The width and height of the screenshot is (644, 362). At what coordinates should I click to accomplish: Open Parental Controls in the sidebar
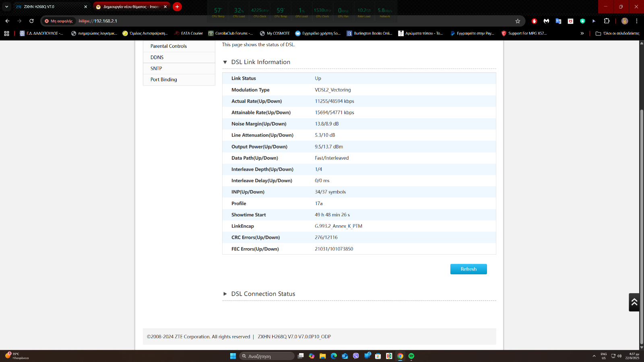[179, 46]
